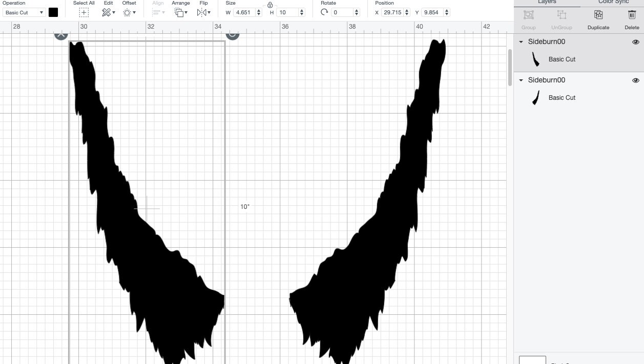Click 'Basic Cut' text under the unhighlighted layer
The image size is (644, 364).
[x=562, y=98]
